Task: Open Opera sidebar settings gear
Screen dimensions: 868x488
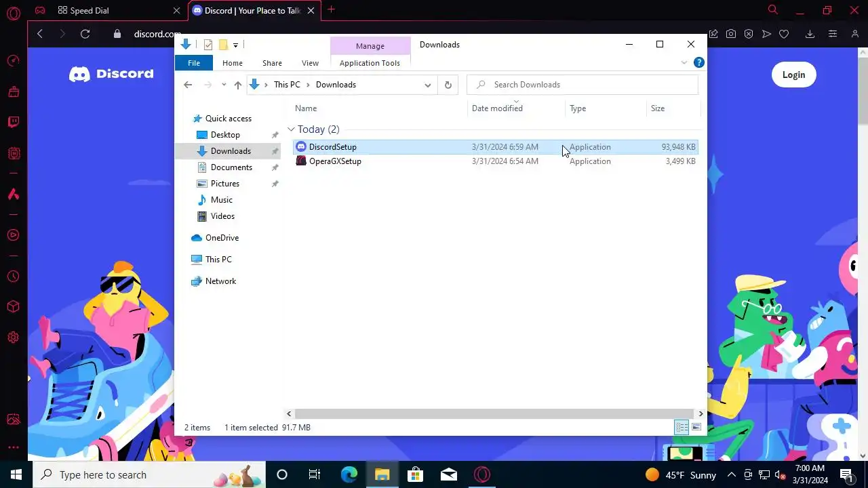Action: 14,338
